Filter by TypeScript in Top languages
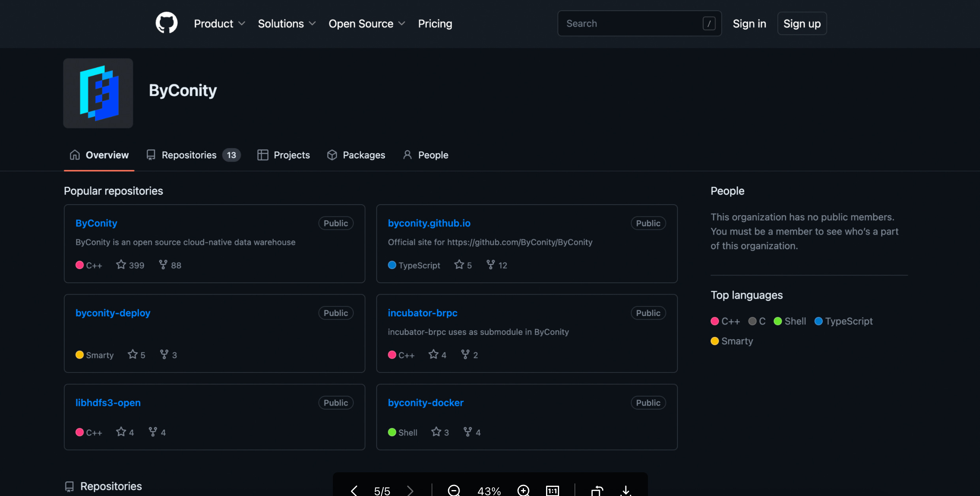This screenshot has width=980, height=496. pos(844,321)
